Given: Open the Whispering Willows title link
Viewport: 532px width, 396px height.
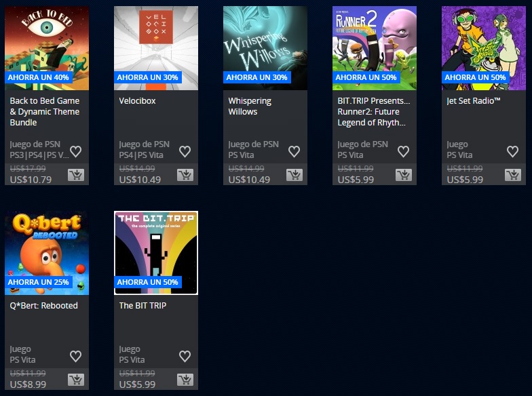Looking at the screenshot, I should click(250, 106).
